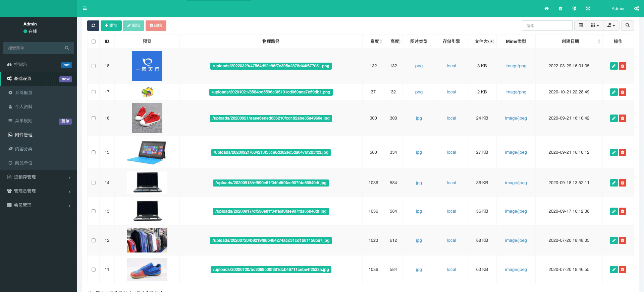Delete the row with ID 18
Viewport: 644px width, 292px height.
(x=623, y=66)
